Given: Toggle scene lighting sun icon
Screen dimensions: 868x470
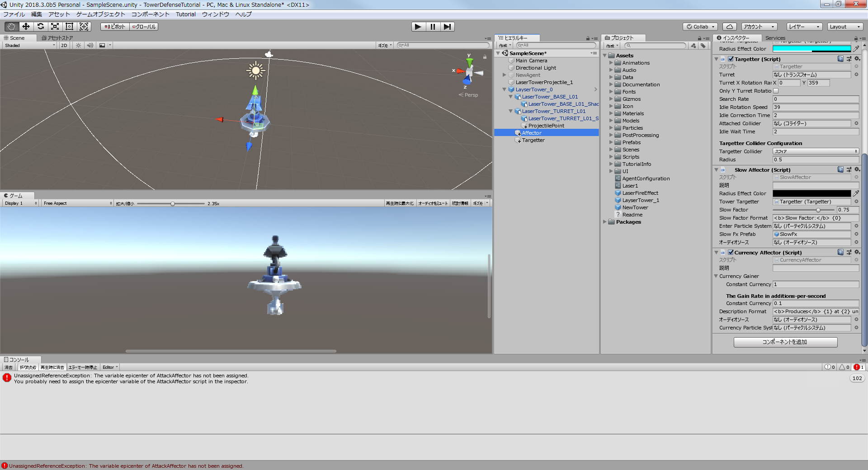Looking at the screenshot, I should (78, 45).
